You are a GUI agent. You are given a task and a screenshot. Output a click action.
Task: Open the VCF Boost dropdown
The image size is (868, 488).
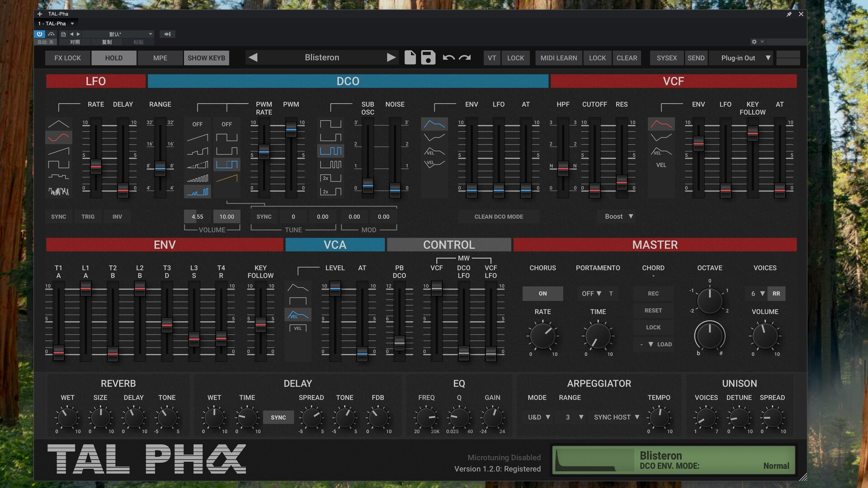point(618,216)
